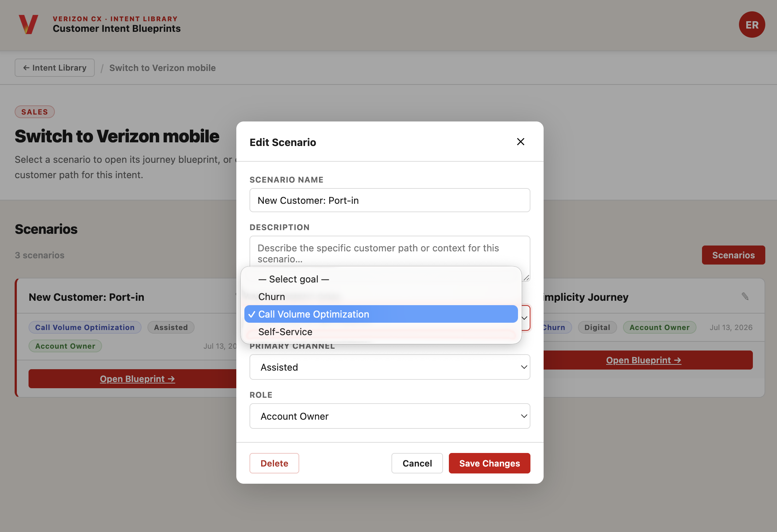This screenshot has width=777, height=532.
Task: Click the Verizon V logo icon
Action: pyautogui.click(x=29, y=25)
